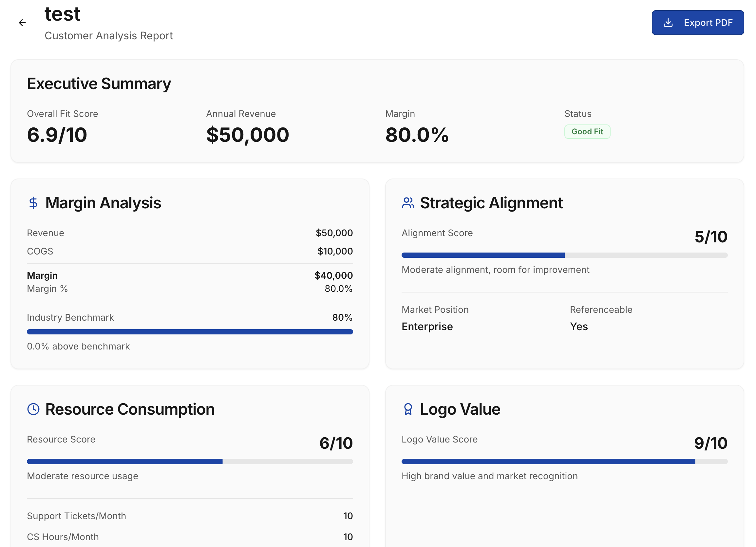Click the dollar sign Margin Analysis icon
This screenshot has width=756, height=547.
point(33,203)
